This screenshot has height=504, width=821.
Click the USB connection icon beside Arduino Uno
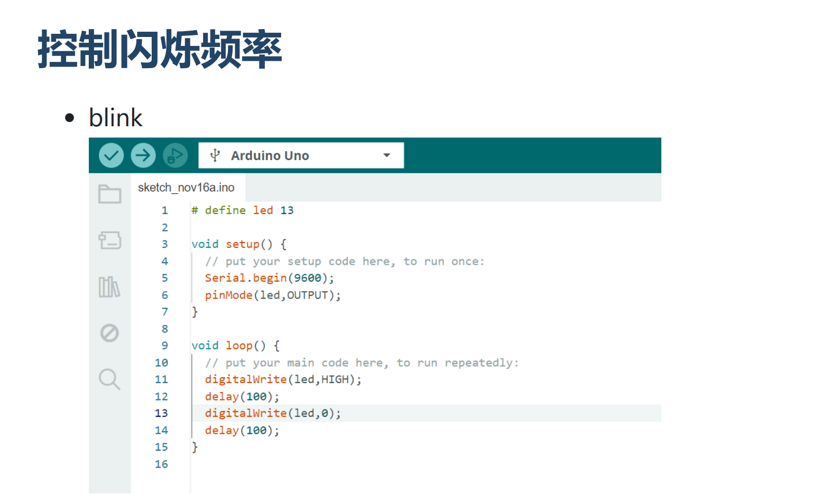[x=214, y=155]
